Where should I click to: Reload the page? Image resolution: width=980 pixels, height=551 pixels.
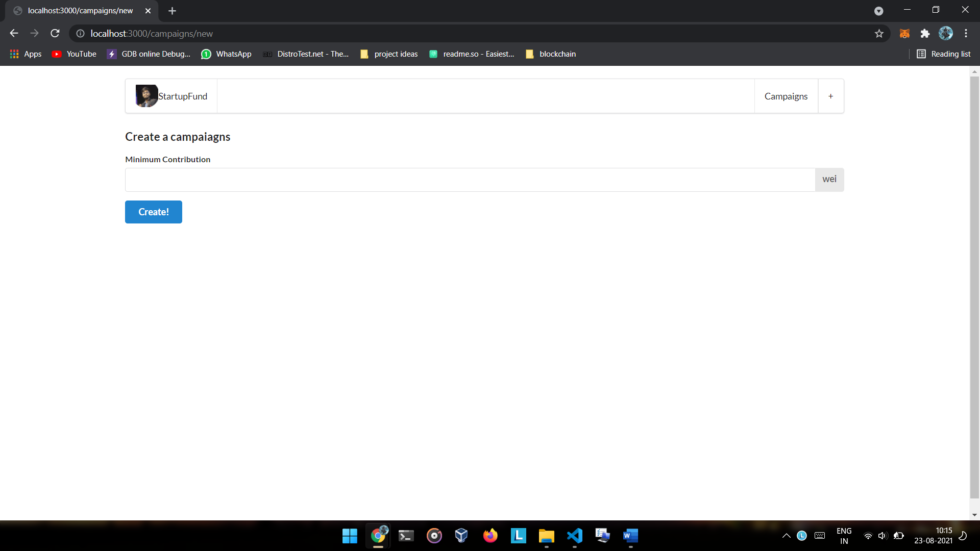tap(55, 34)
